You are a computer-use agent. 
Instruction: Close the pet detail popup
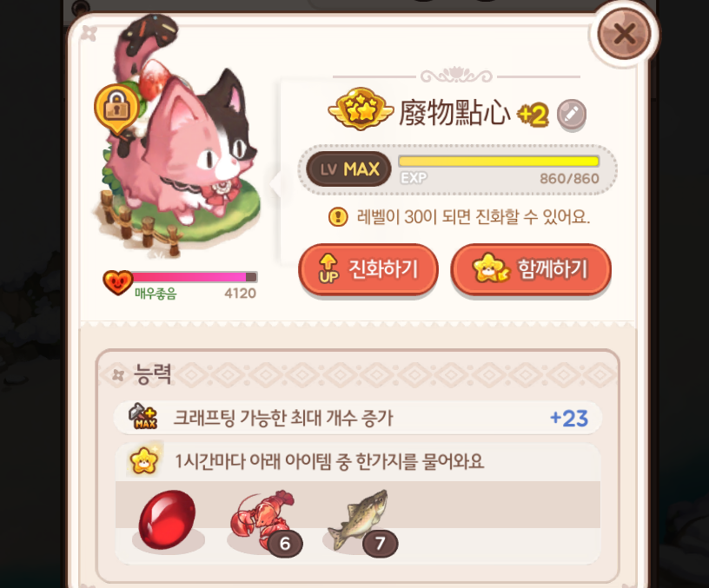tap(624, 34)
